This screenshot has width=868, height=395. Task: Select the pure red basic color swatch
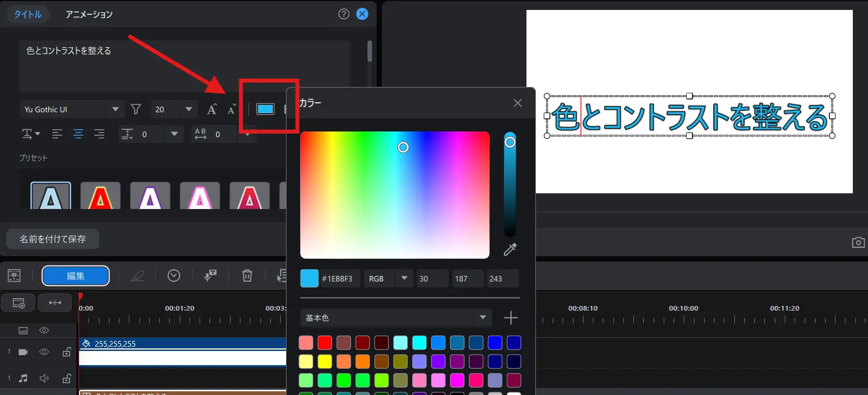pos(325,343)
